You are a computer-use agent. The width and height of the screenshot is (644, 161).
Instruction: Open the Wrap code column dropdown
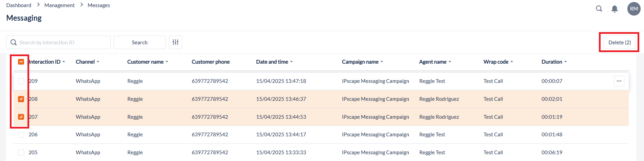coord(512,62)
